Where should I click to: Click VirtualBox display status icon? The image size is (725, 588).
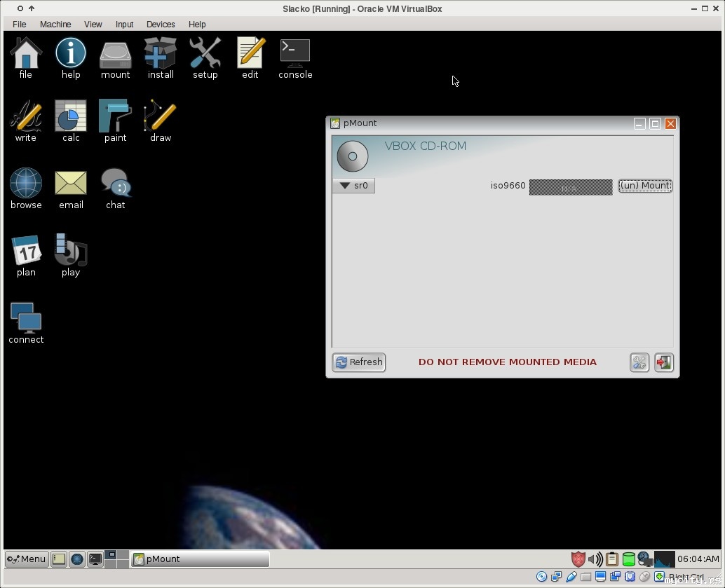(x=601, y=577)
